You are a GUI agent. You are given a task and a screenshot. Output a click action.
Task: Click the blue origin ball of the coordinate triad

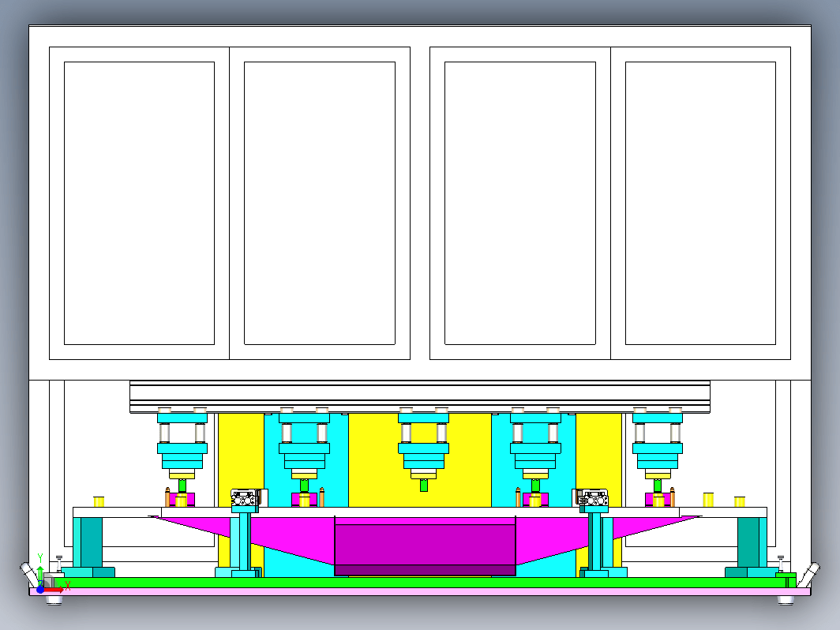pyautogui.click(x=40, y=590)
